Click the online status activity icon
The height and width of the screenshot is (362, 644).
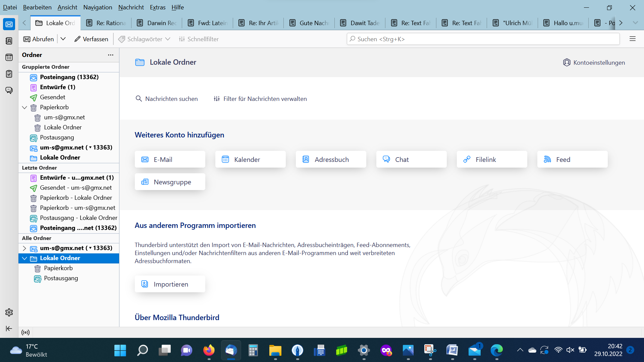[x=25, y=332]
